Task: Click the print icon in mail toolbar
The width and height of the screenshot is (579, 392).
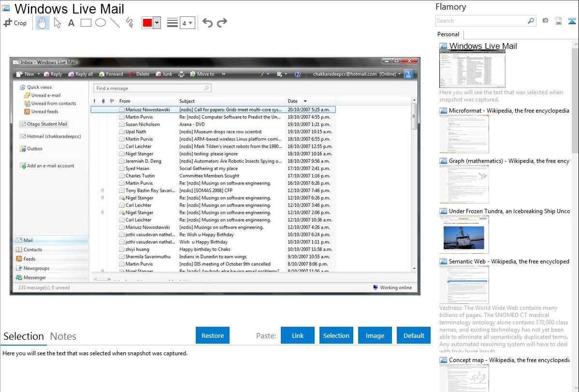Action: pos(181,74)
